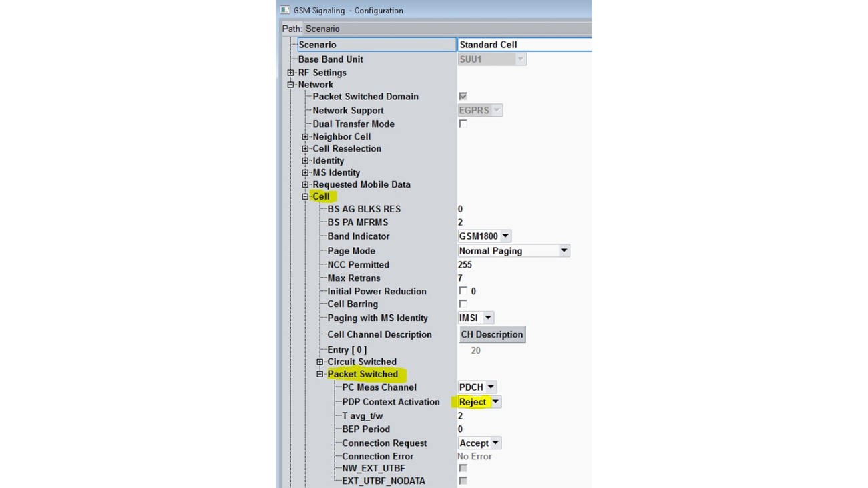The height and width of the screenshot is (488, 868).
Task: Open the Band Indicator GSM1800 dropdown
Action: click(x=485, y=236)
